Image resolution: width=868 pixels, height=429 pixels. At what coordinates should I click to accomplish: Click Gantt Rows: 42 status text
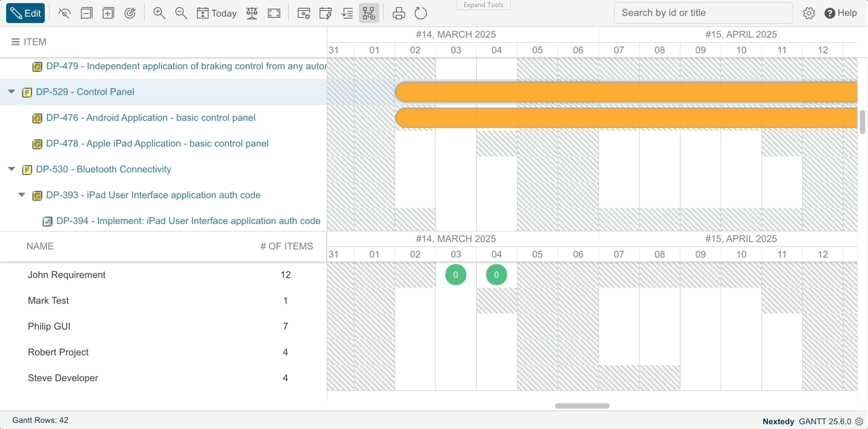40,420
